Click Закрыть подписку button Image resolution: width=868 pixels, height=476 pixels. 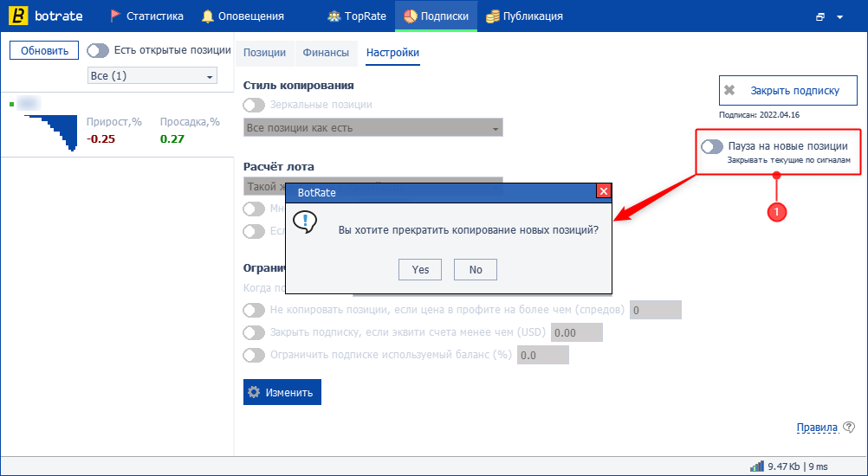788,91
